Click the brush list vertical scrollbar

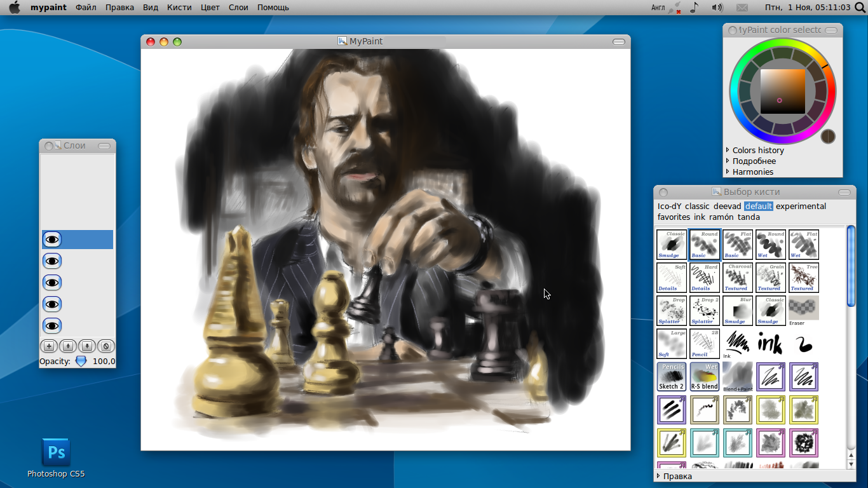851,266
